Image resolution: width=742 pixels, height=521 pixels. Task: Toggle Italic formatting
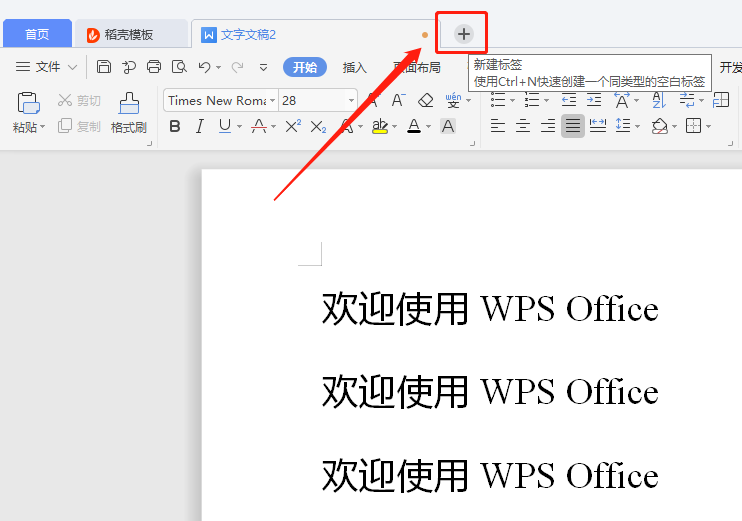pos(200,126)
